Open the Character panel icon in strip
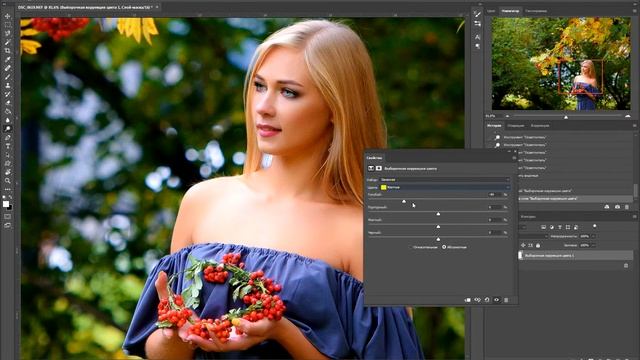This screenshot has height=360, width=640. tap(477, 37)
